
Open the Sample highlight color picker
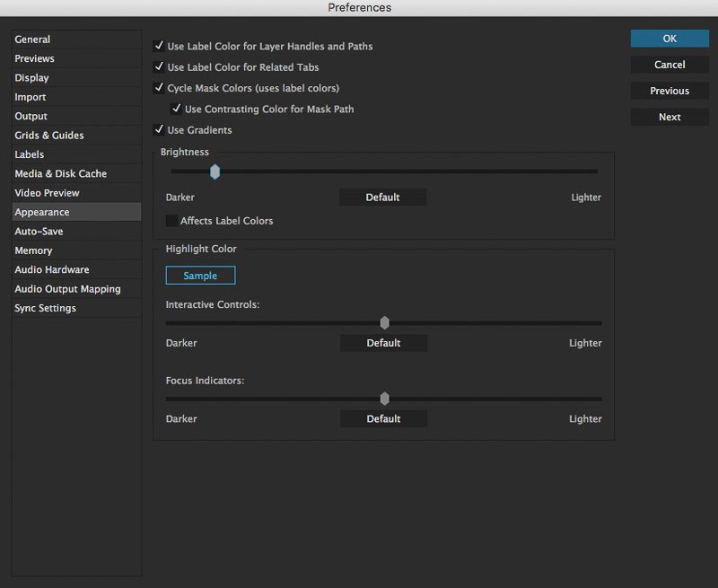pyautogui.click(x=199, y=276)
